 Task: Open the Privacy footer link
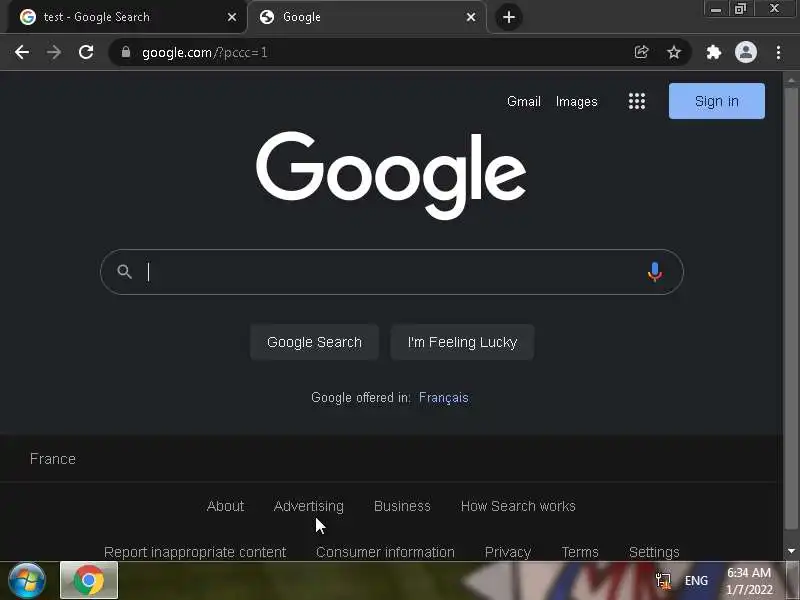508,552
